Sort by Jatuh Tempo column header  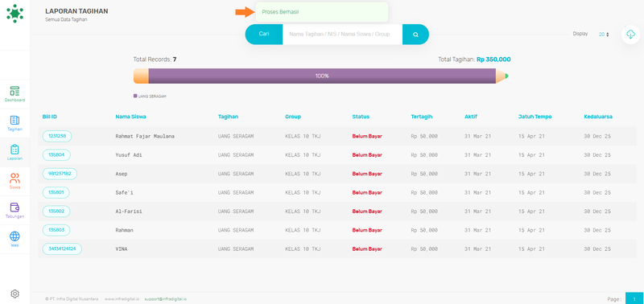[535, 117]
